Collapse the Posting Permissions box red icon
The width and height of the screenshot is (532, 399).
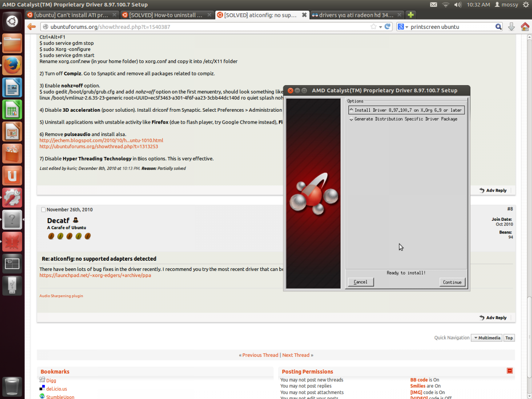point(509,371)
